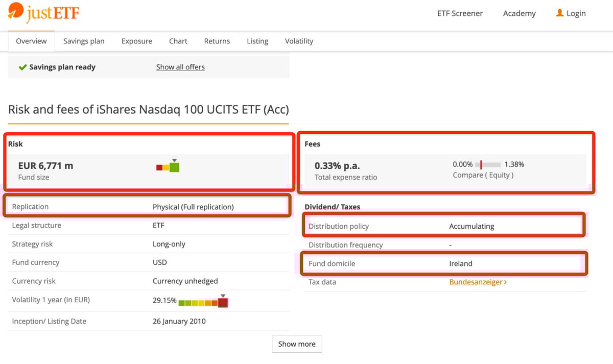The height and width of the screenshot is (364, 613).
Task: Expand details with Show more button
Action: click(x=297, y=344)
